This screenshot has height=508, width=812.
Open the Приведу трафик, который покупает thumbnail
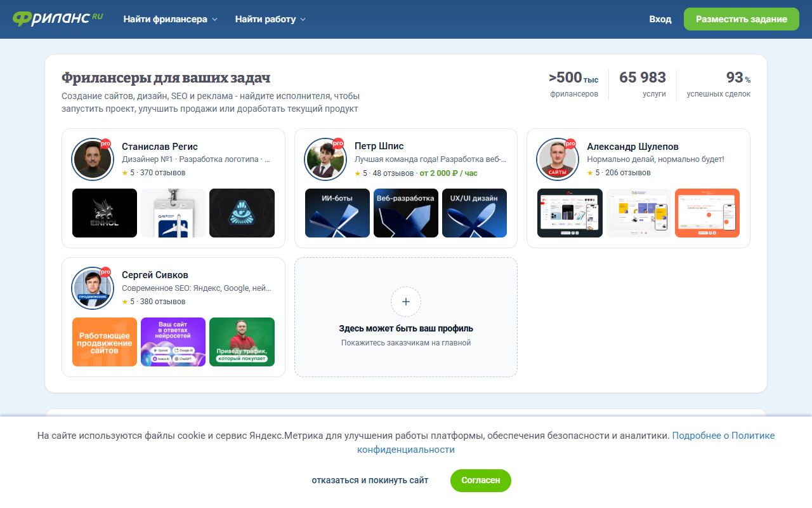(x=242, y=342)
